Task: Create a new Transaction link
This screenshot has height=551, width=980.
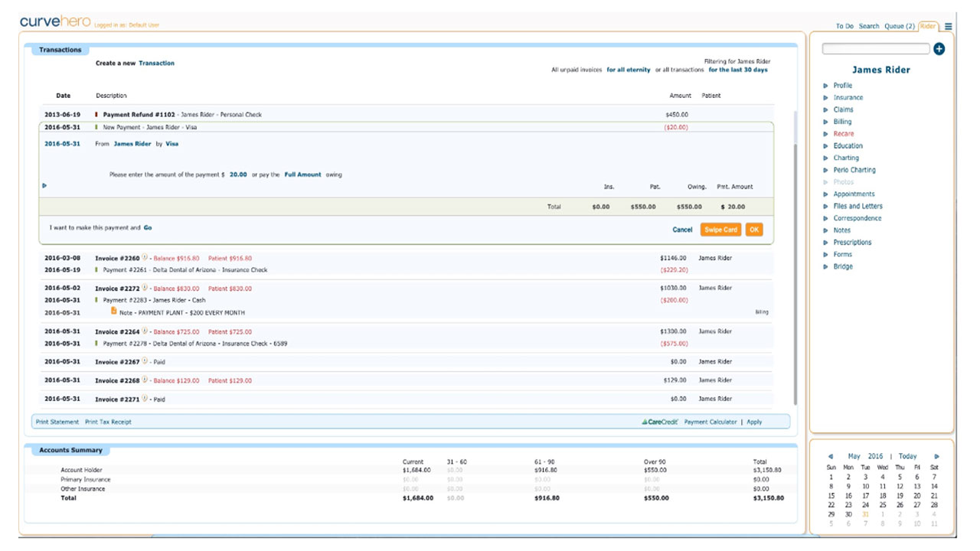Action: (156, 63)
